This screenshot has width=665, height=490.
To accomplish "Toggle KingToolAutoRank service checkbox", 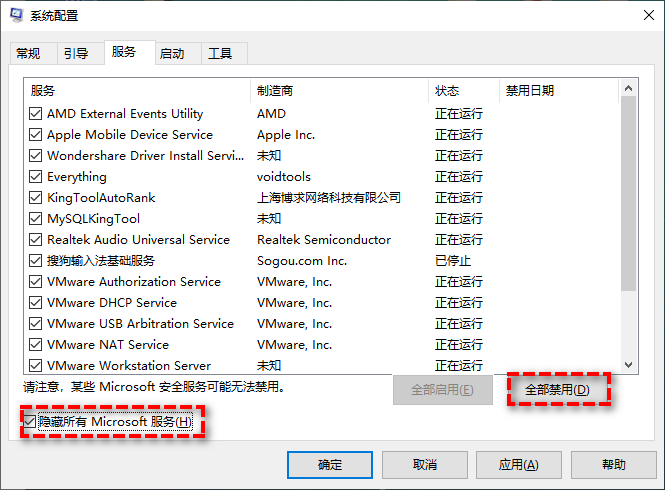I will [x=36, y=198].
